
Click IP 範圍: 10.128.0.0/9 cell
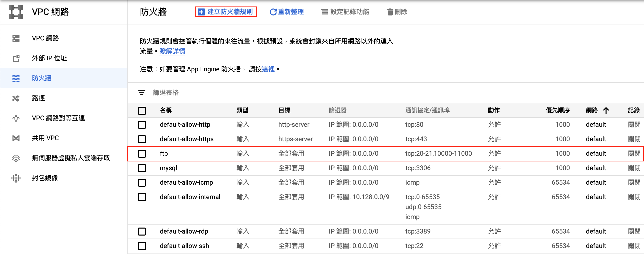(x=359, y=197)
